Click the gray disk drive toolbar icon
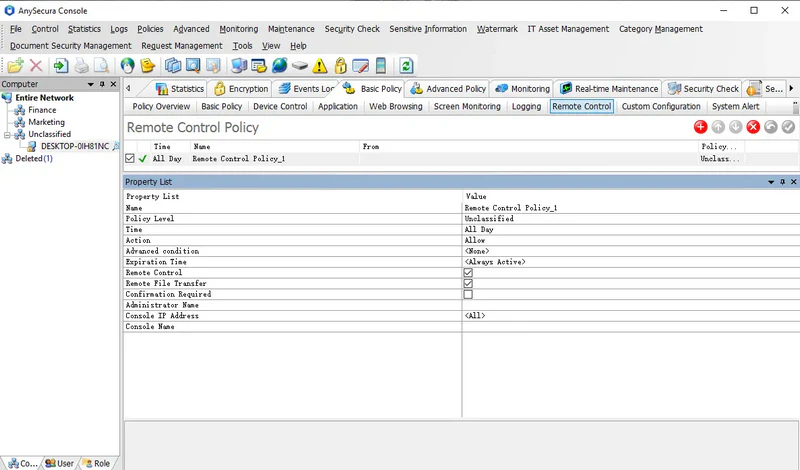The height and width of the screenshot is (470, 800). 300,66
